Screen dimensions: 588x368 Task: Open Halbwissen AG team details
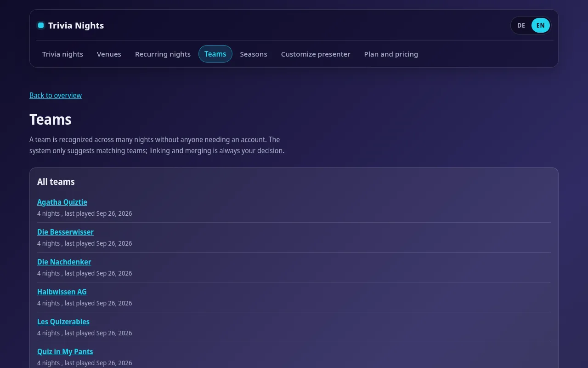(62, 292)
